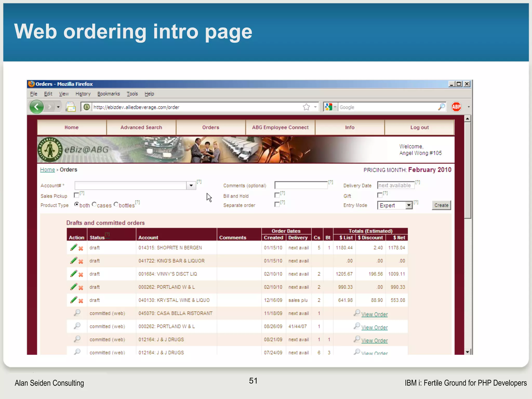The width and height of the screenshot is (532, 399).
Task: Click the search magnifier icon in the Google box
Action: 441,107
